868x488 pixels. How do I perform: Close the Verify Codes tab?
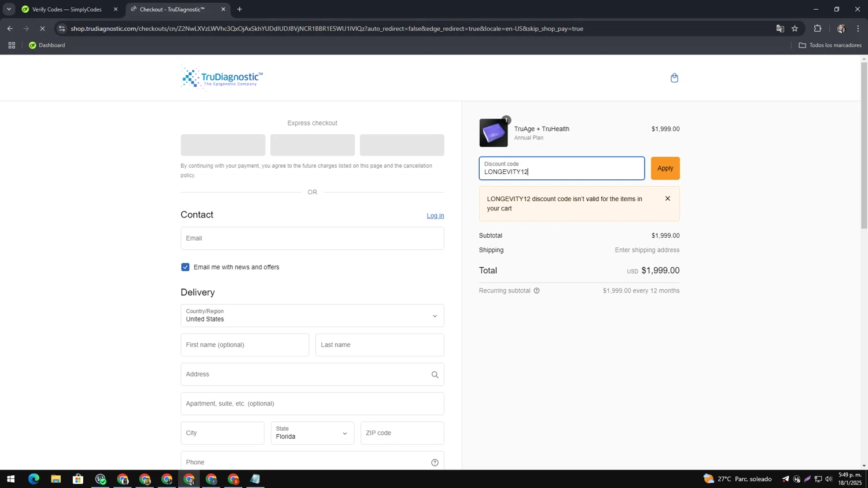pos(115,9)
